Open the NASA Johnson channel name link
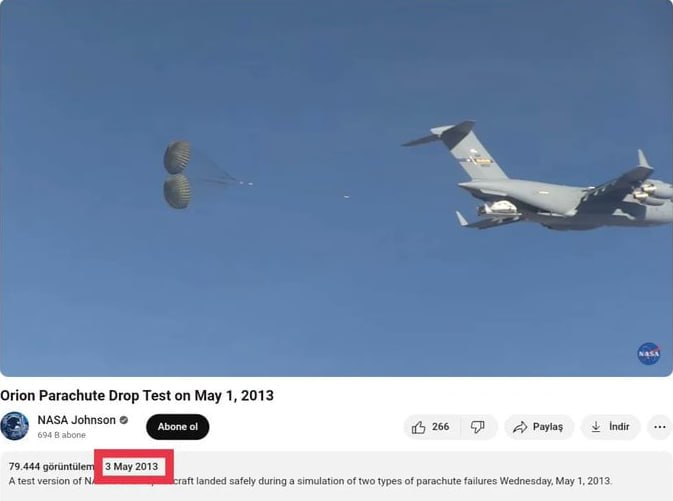This screenshot has width=673, height=501. tap(76, 420)
